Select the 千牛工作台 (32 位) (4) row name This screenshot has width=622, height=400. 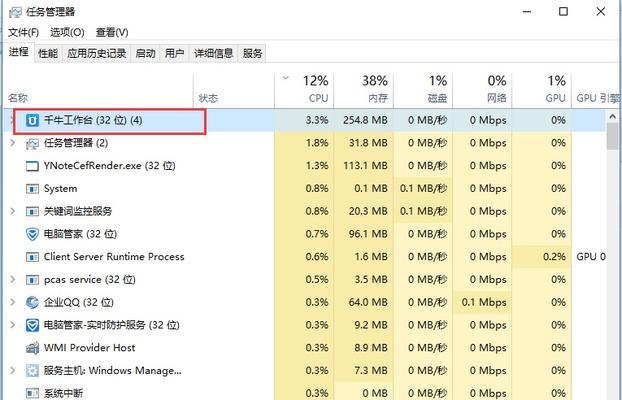point(93,120)
